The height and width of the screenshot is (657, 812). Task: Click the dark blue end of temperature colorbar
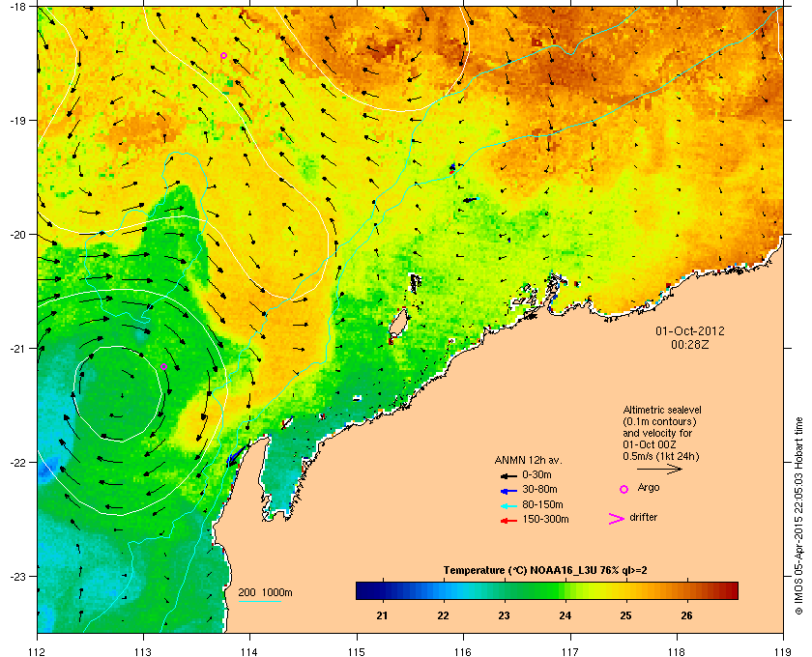[x=362, y=590]
